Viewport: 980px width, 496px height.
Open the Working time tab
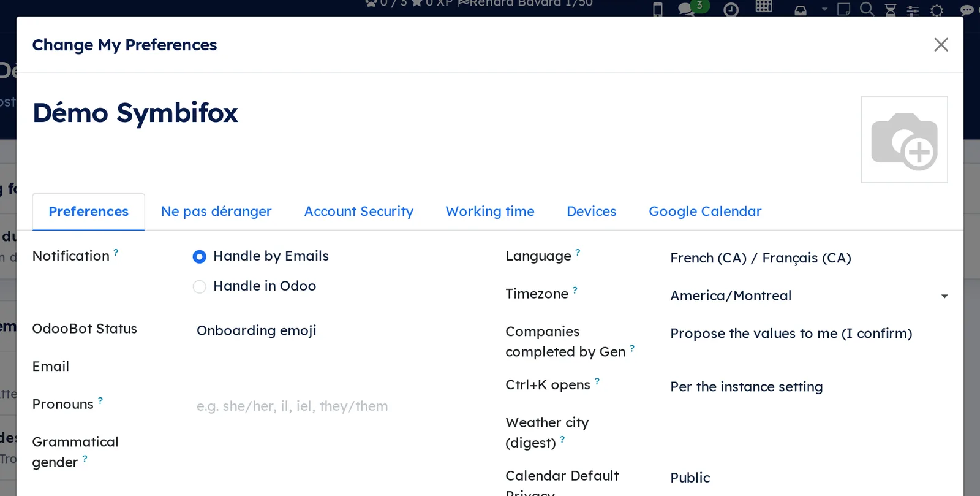[x=490, y=212]
